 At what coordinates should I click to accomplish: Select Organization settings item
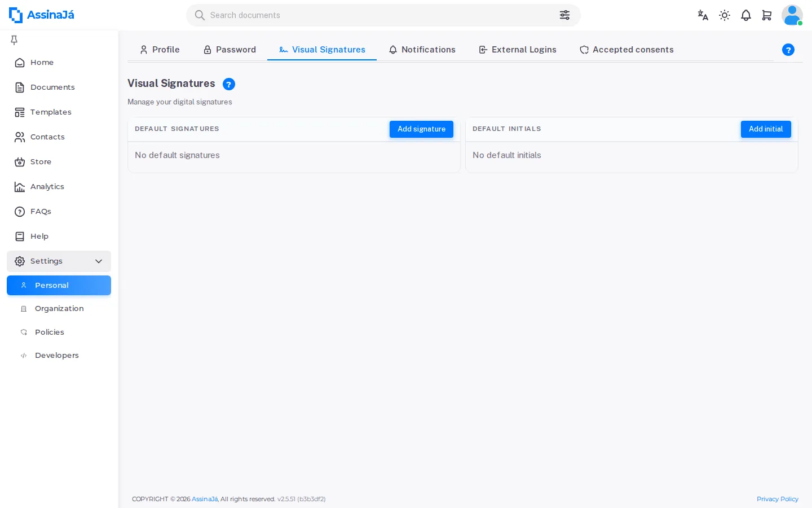tap(59, 309)
